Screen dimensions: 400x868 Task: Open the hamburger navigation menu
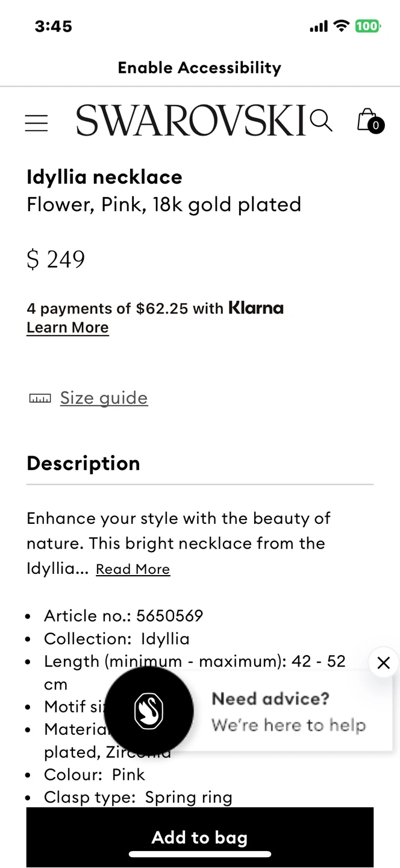coord(36,122)
